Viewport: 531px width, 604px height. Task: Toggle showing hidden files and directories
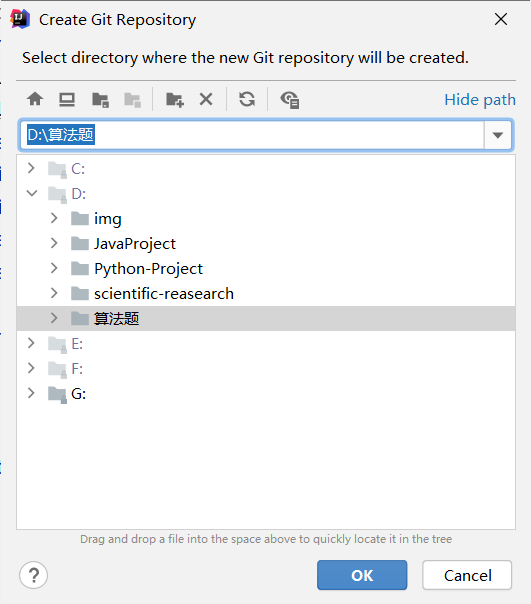click(x=290, y=99)
